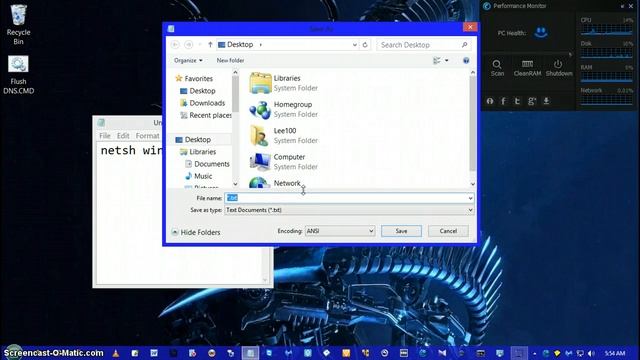Viewport: 640px width, 360px height.
Task: Click the CleanRAM icon in Performance Monitor
Action: pyautogui.click(x=527, y=68)
